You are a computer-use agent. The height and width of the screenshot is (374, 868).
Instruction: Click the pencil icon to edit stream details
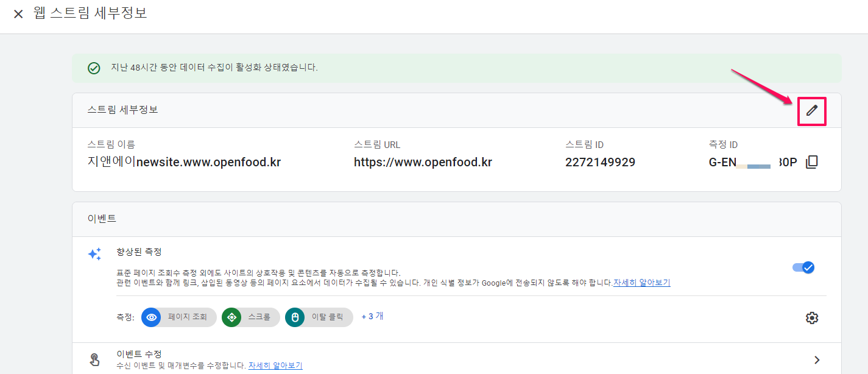pos(811,111)
